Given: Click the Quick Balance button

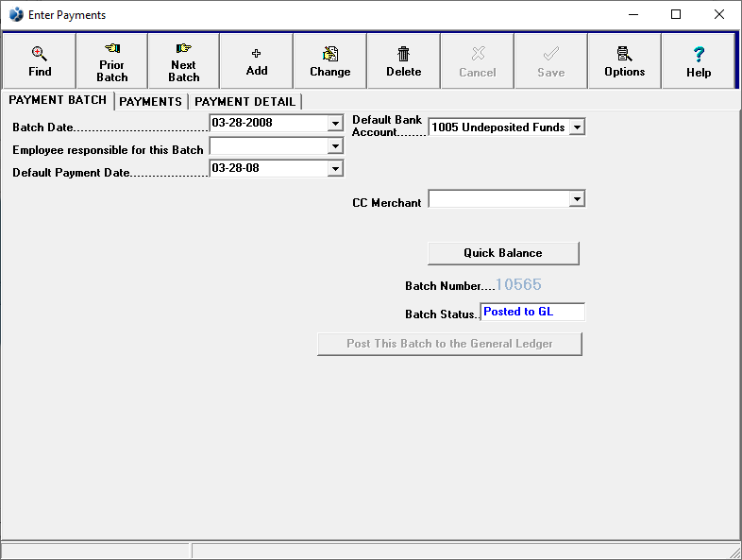Looking at the screenshot, I should click(503, 253).
